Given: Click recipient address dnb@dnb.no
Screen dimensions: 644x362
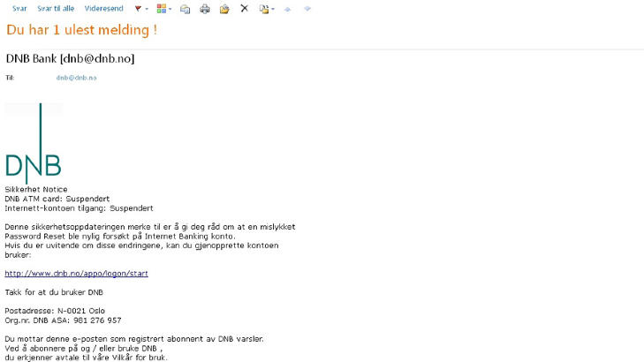Looking at the screenshot, I should tap(76, 78).
